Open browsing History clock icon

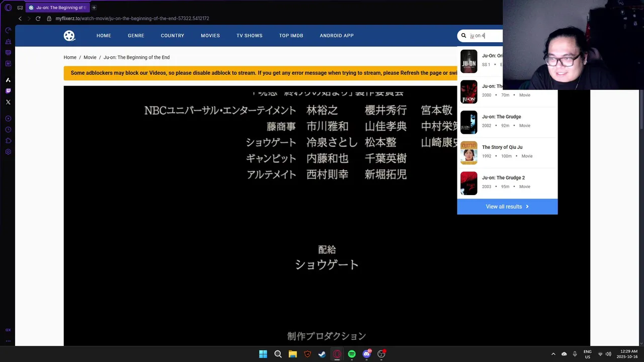[8, 130]
